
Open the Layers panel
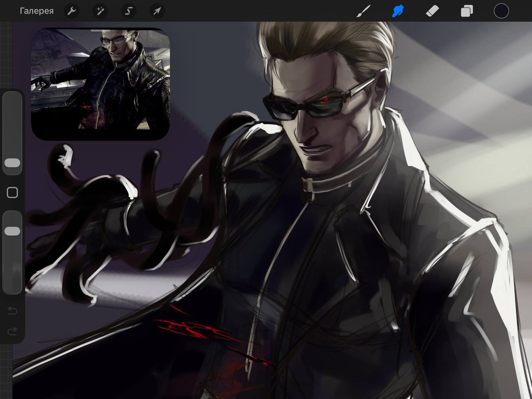click(x=467, y=11)
